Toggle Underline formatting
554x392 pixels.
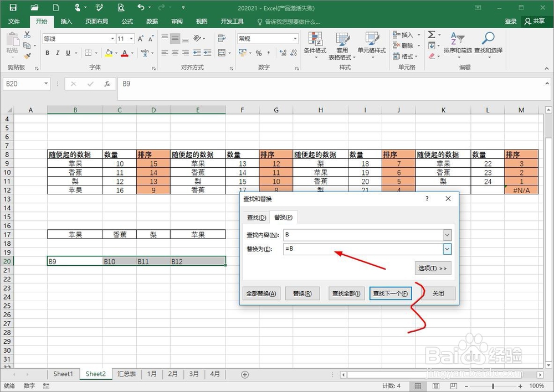pyautogui.click(x=68, y=53)
